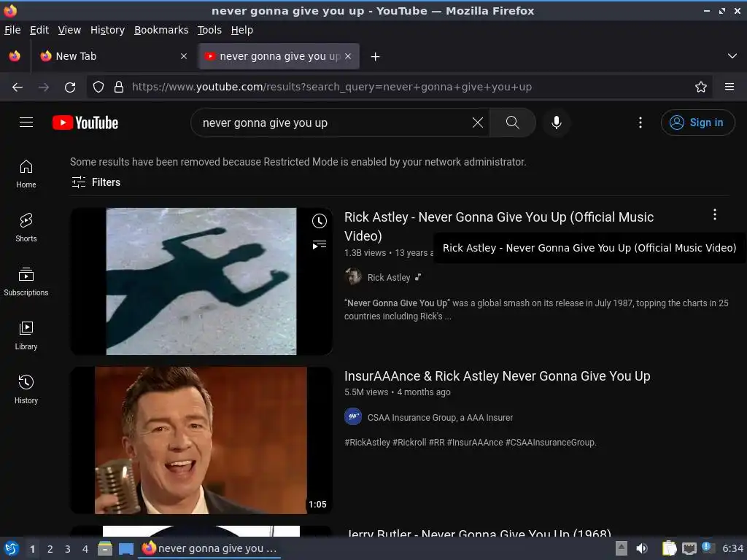Bookmark this page with star

coord(701,87)
